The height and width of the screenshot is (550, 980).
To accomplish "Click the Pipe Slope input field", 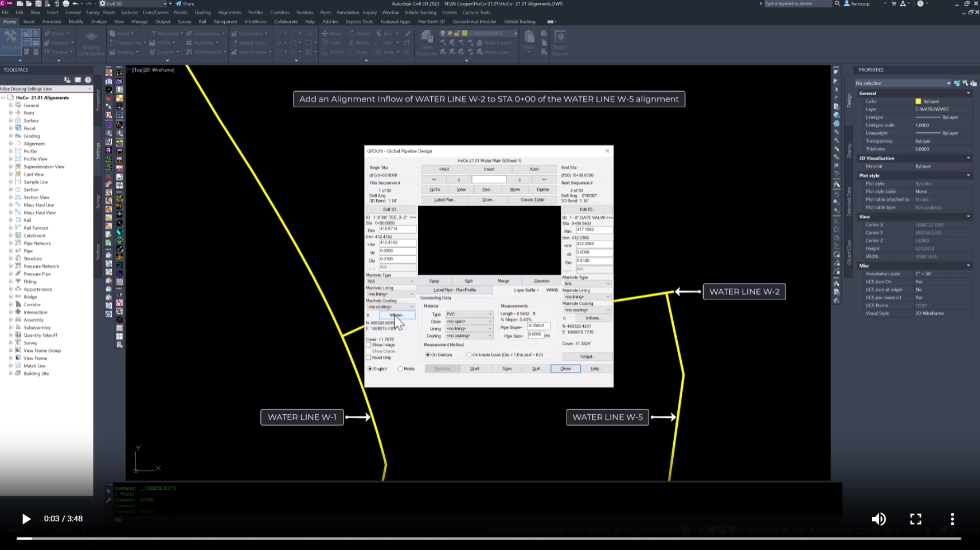I will (538, 326).
